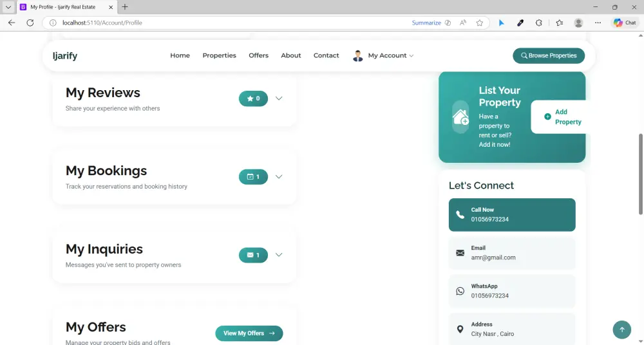644x345 pixels.
Task: Open the Contact nav link
Action: coord(326,55)
